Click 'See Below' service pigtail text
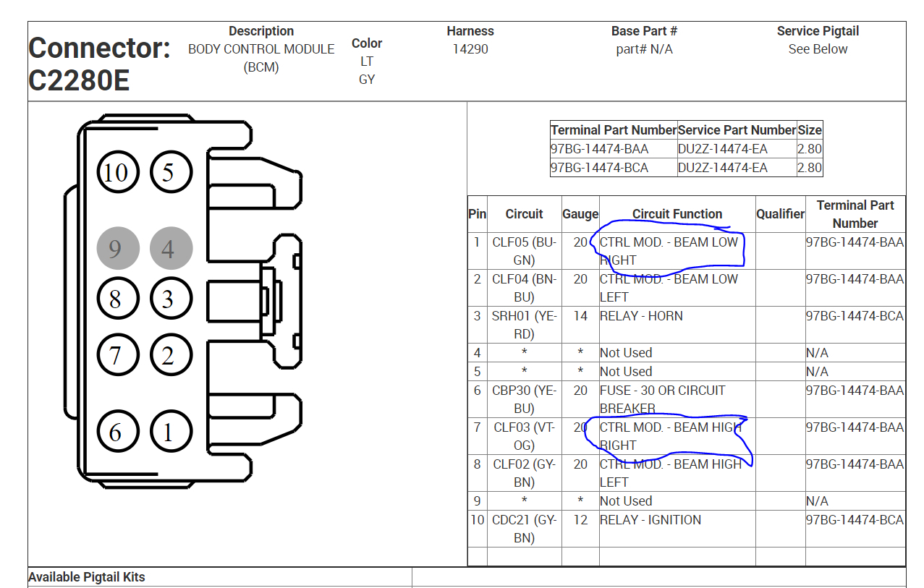The height and width of the screenshot is (588, 924). 818,49
